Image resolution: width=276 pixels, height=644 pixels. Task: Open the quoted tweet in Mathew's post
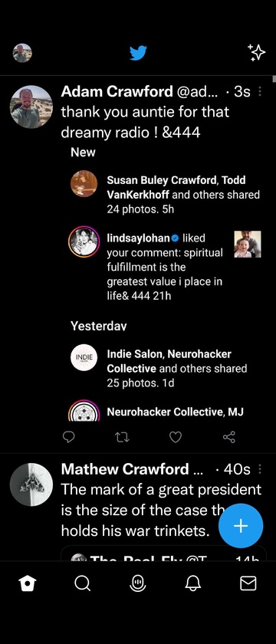pyautogui.click(x=164, y=554)
